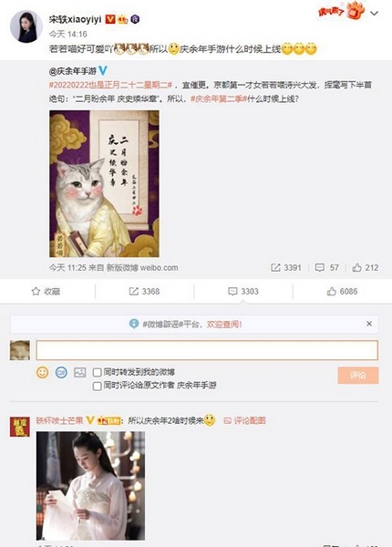Dismiss the 微博辟谣 notice banner
The width and height of the screenshot is (392, 547).
369,324
